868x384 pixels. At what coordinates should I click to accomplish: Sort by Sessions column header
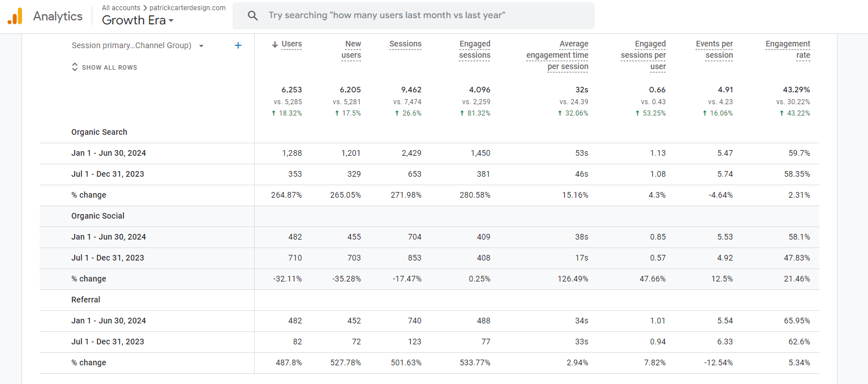click(x=405, y=44)
